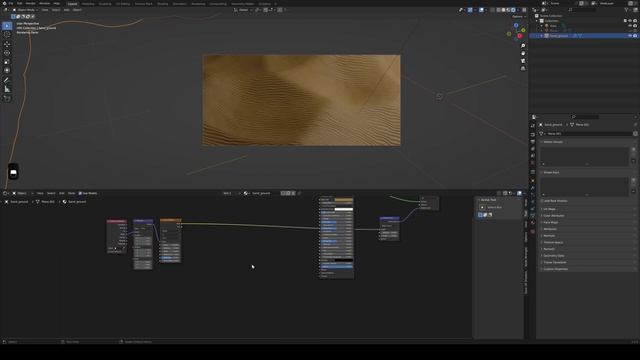This screenshot has width=640, height=360.
Task: Click the viewport zoom magnifier icon
Action: point(523,46)
